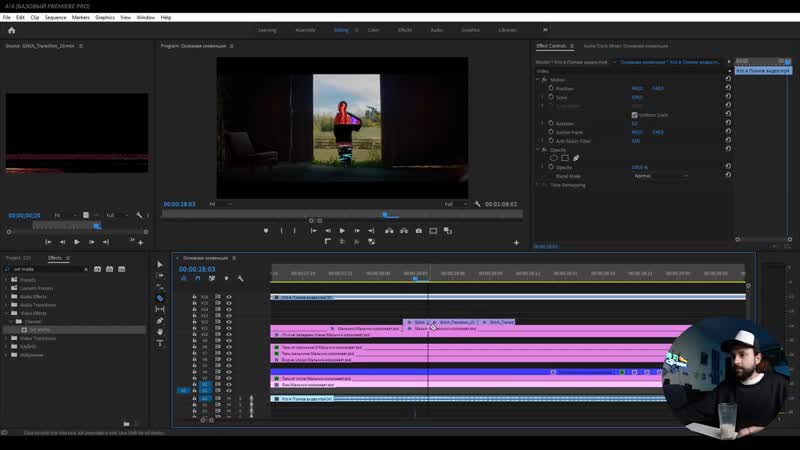Select the Track Select Forward tool
This screenshot has height=450, width=800.
(160, 276)
